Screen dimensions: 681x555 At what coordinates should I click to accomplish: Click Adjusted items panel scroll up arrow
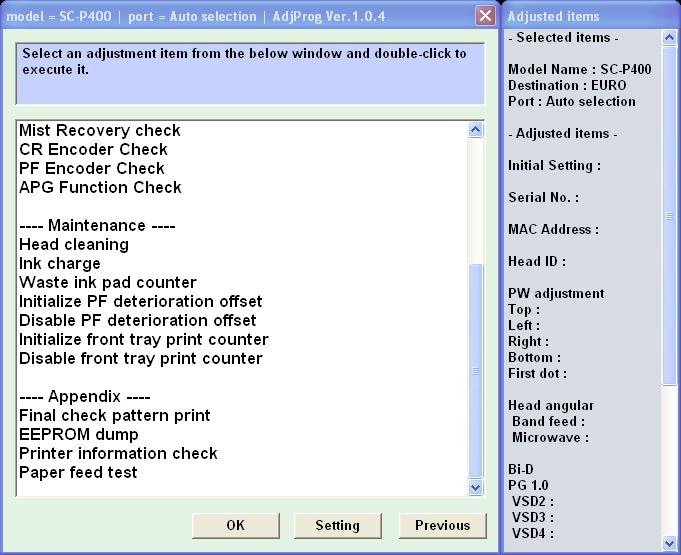pos(669,38)
